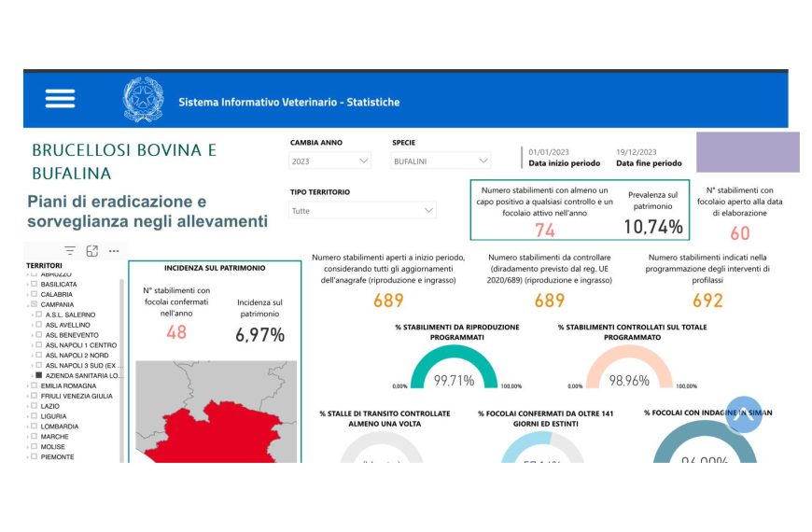This screenshot has height=532, width=812.
Task: Select the Piemonte label
Action: [x=58, y=457]
